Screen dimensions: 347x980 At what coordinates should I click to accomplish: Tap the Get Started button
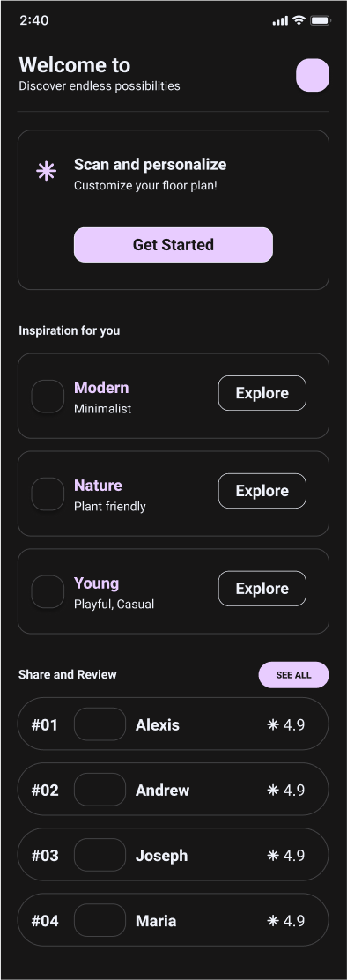click(x=173, y=245)
